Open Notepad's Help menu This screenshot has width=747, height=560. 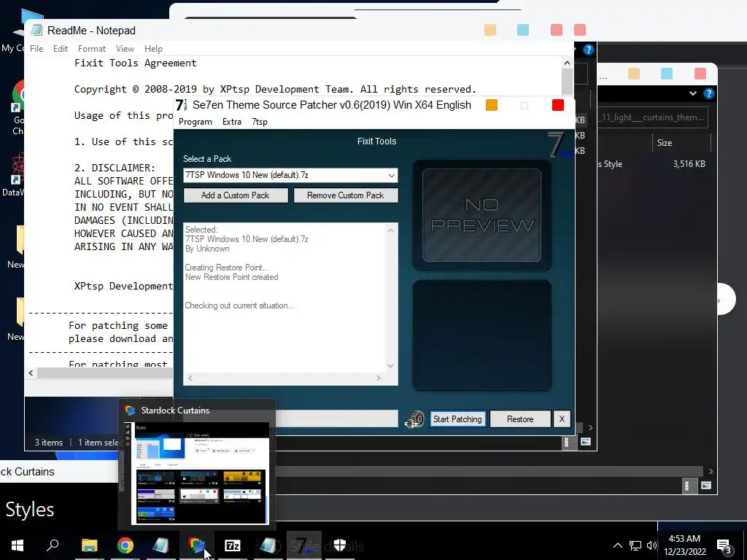[x=153, y=49]
